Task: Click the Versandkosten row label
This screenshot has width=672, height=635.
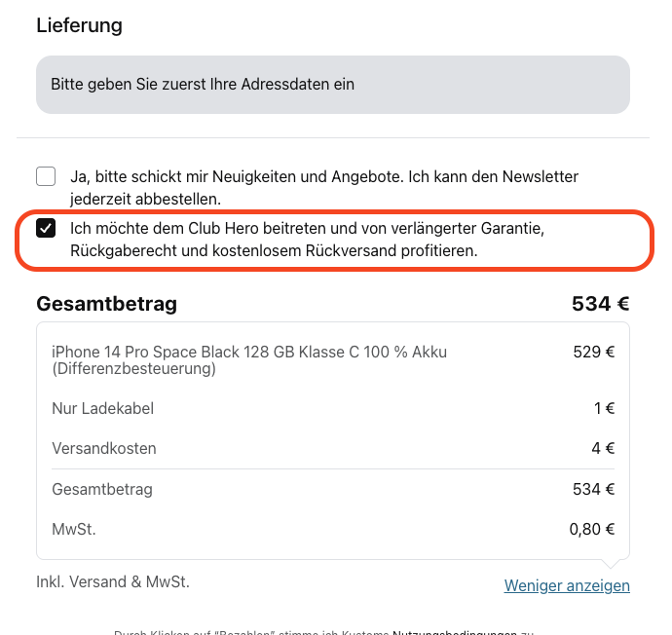Action: pyautogui.click(x=104, y=449)
